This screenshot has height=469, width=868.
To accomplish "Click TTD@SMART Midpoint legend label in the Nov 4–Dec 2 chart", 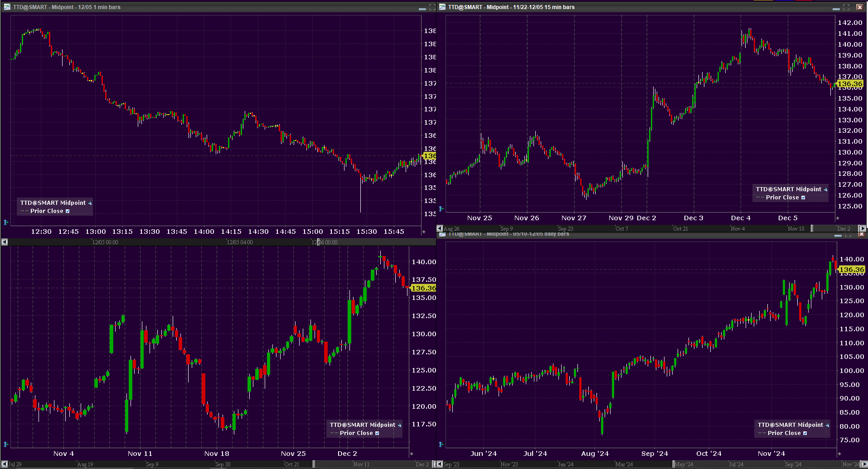I will click(x=363, y=425).
